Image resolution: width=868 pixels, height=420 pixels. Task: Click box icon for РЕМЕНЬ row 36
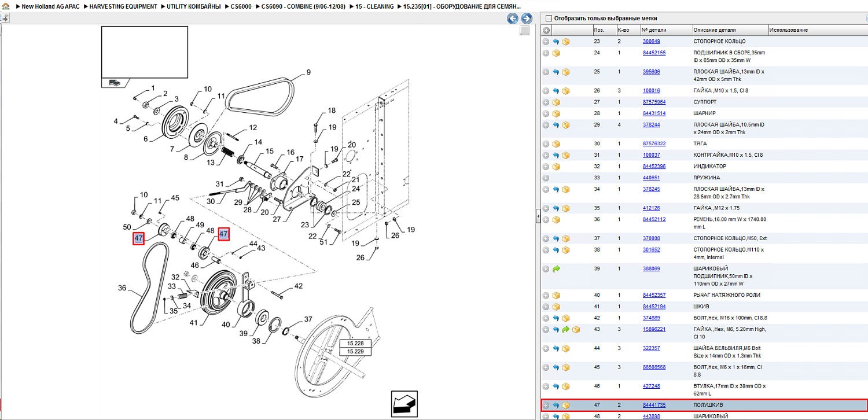[x=556, y=220]
